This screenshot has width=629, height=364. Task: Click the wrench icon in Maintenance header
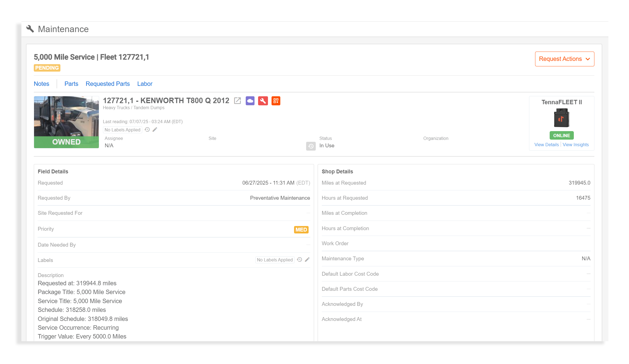pos(30,29)
